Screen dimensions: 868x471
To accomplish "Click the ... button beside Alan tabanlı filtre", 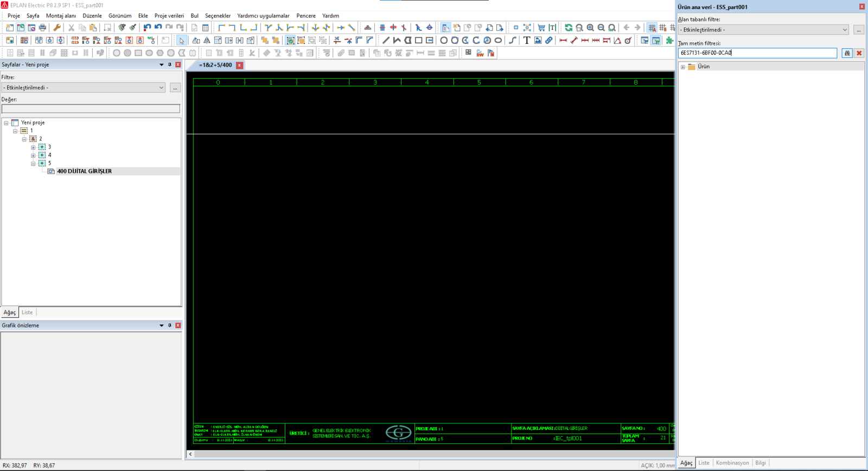I will tap(858, 30).
